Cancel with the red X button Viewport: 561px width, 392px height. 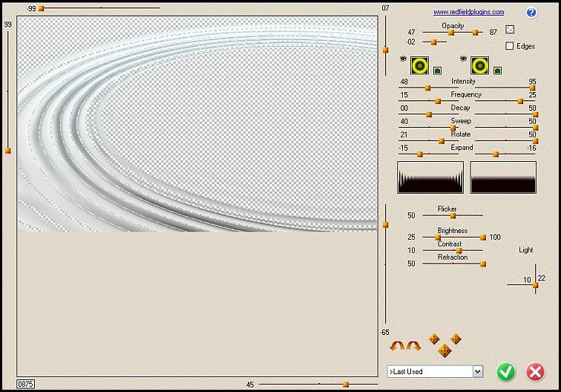[535, 371]
